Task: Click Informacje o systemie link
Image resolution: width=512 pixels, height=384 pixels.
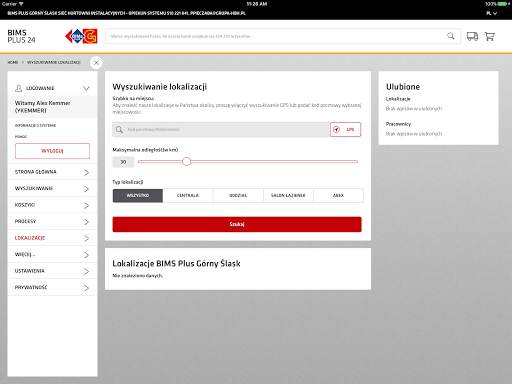Action: coord(35,125)
